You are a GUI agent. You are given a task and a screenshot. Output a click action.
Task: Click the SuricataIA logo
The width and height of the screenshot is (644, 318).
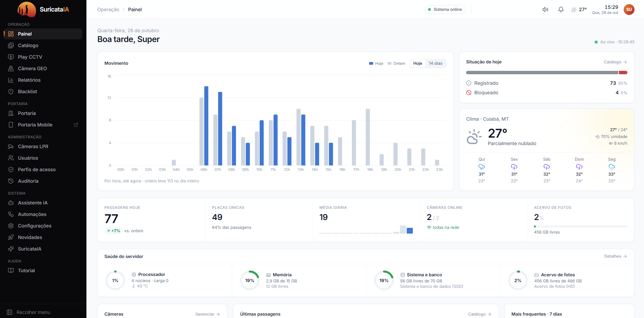pyautogui.click(x=43, y=9)
